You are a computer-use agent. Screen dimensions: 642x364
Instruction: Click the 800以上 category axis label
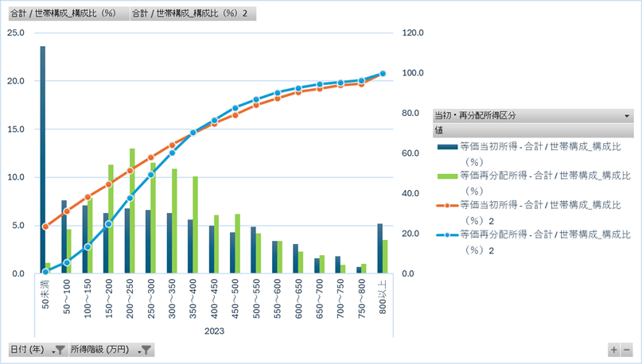[x=383, y=294]
